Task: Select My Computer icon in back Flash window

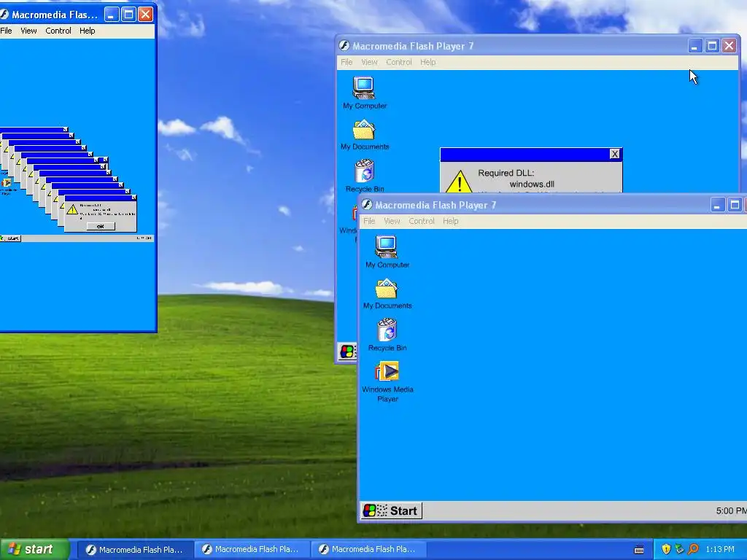Action: pyautogui.click(x=364, y=87)
